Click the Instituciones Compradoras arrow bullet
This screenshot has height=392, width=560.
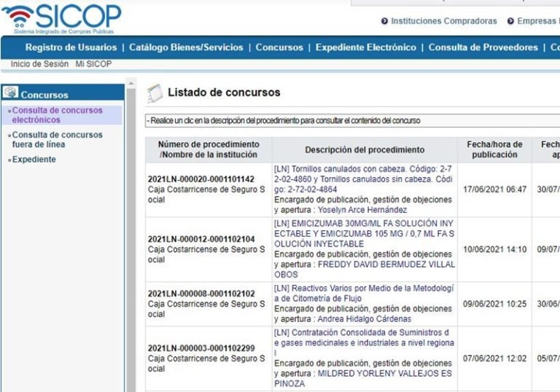pyautogui.click(x=384, y=21)
